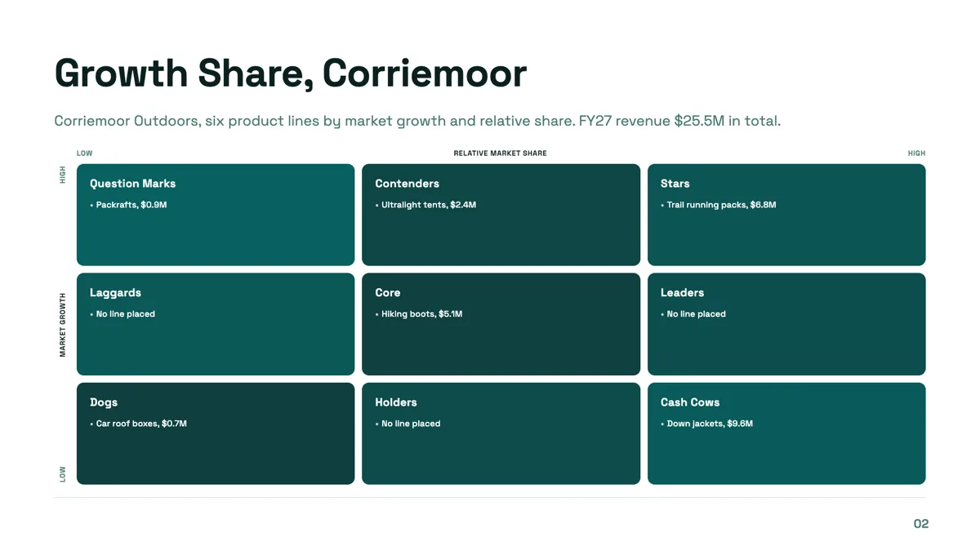Click the "Contenders" card heading
The image size is (980, 551).
[407, 184]
